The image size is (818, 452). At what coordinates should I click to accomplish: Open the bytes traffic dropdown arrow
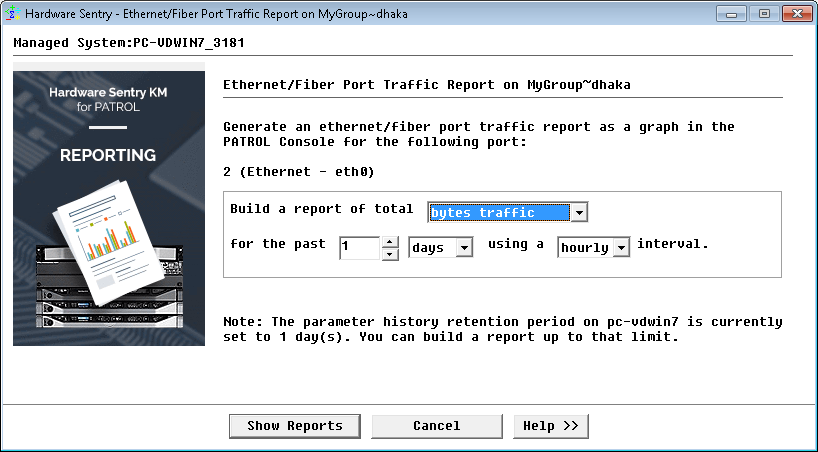click(x=580, y=212)
